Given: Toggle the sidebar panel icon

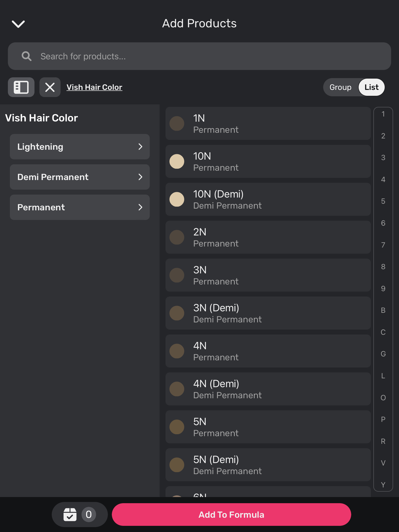Looking at the screenshot, I should click(x=21, y=87).
